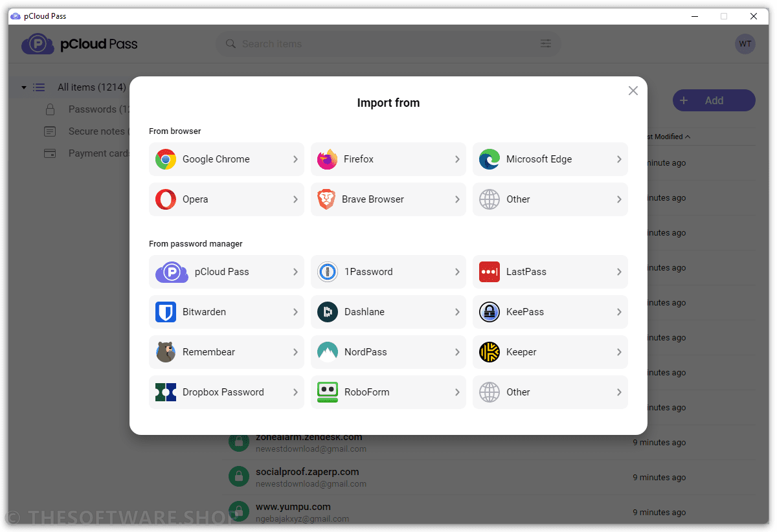This screenshot has width=777, height=532.
Task: Open Firefox import chevron arrow
Action: [457, 159]
